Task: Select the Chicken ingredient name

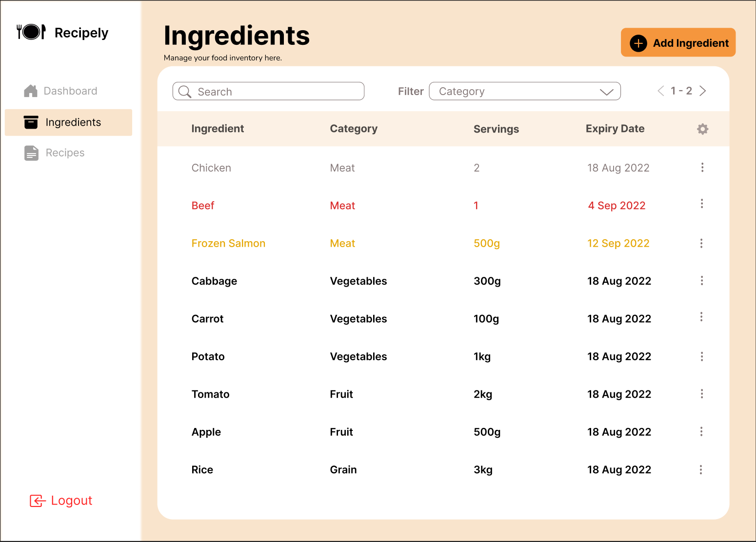Action: (x=211, y=168)
